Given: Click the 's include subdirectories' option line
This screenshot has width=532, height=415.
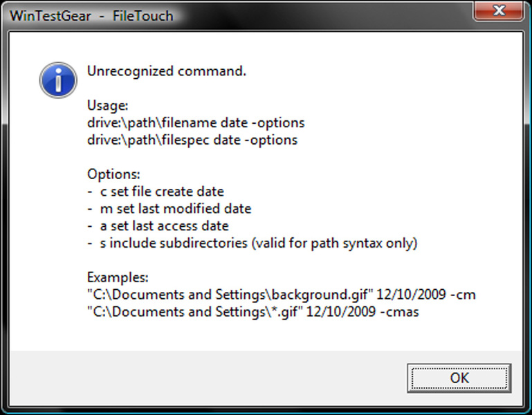Looking at the screenshot, I should click(252, 243).
